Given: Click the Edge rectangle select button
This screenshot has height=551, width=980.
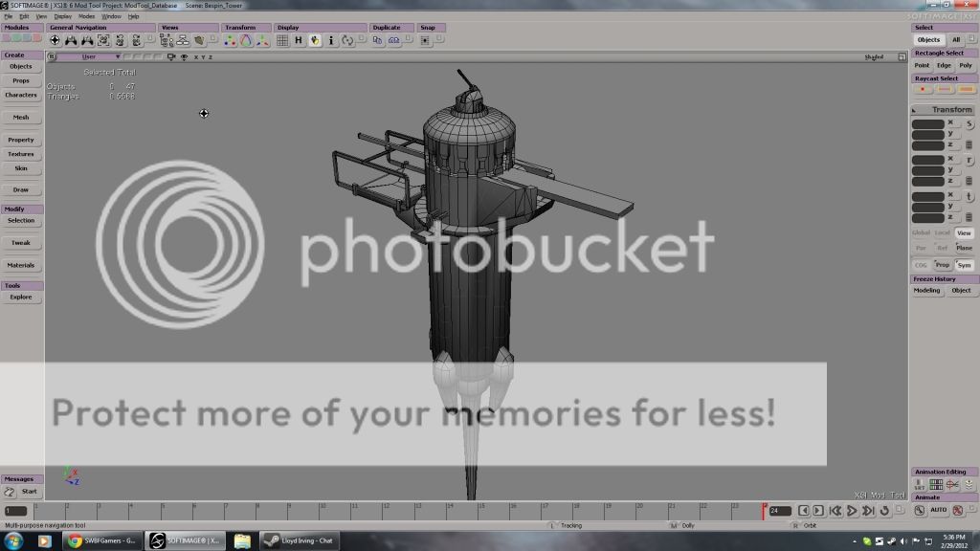Looking at the screenshot, I should (x=944, y=66).
